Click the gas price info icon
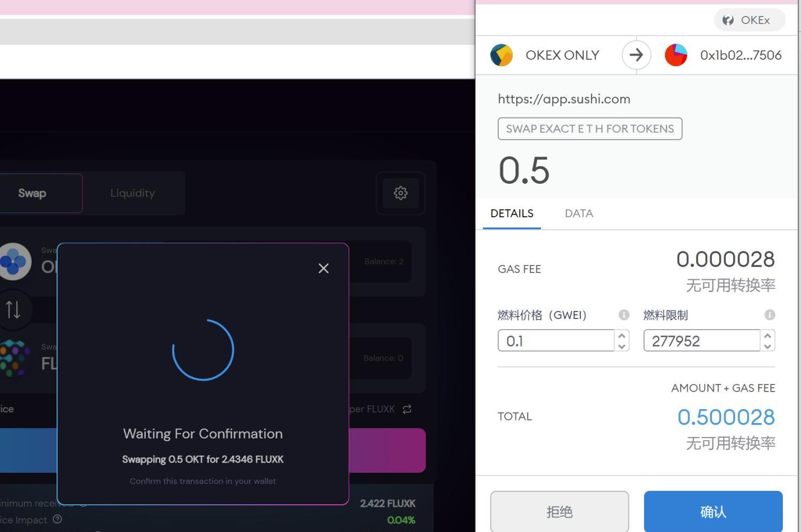Viewport: 801px width, 532px height. (624, 315)
